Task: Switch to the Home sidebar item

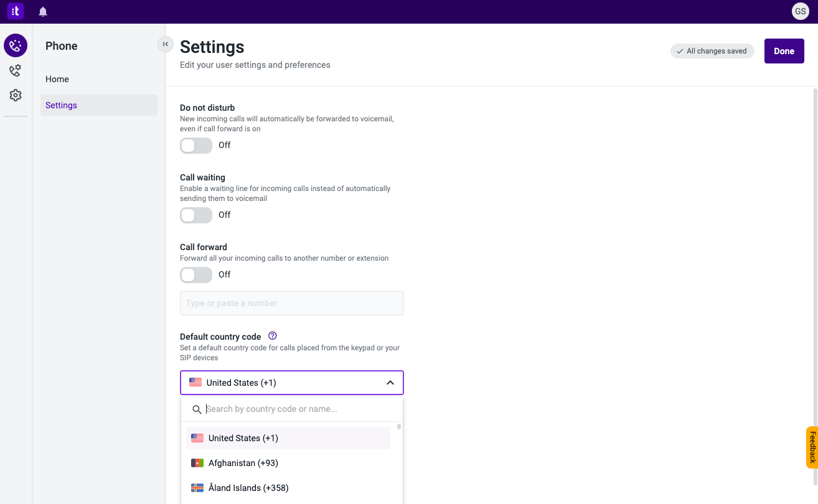Action: 57,79
